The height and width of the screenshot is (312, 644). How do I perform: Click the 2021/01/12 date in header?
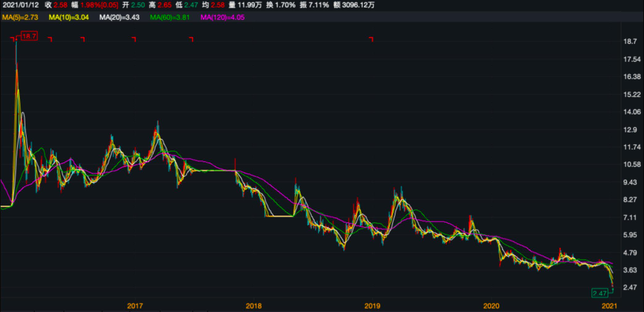[x=21, y=5]
